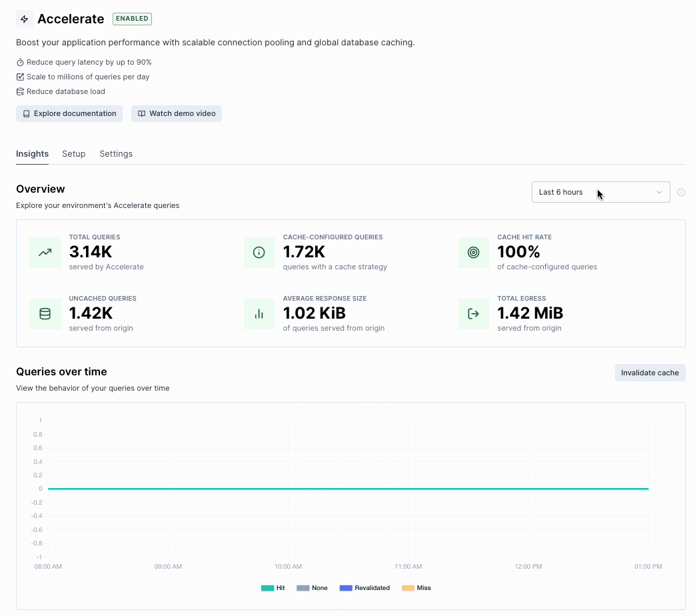Click the Invalidate cache button
Screen dimensions: 697x616
650,373
